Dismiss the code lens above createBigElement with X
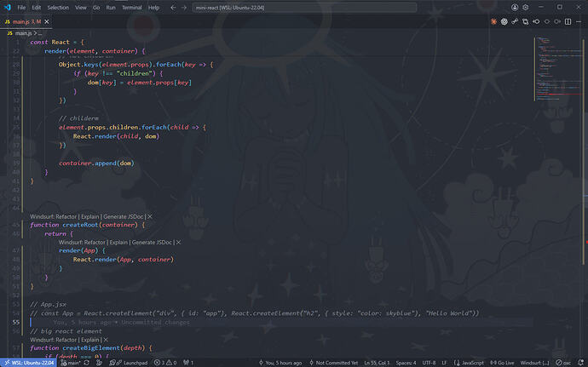Viewport: 588px width, 367px height. (106, 340)
